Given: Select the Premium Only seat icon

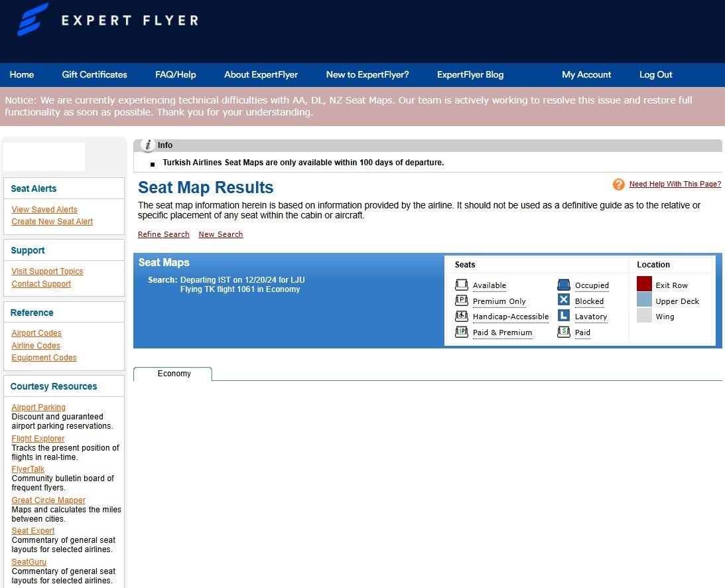Looking at the screenshot, I should click(x=462, y=300).
